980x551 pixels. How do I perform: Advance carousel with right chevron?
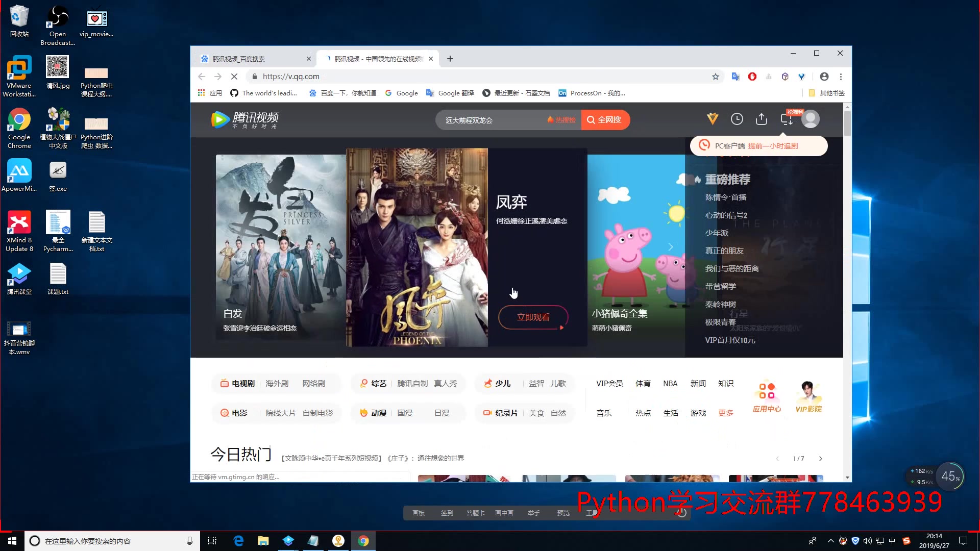(671, 247)
